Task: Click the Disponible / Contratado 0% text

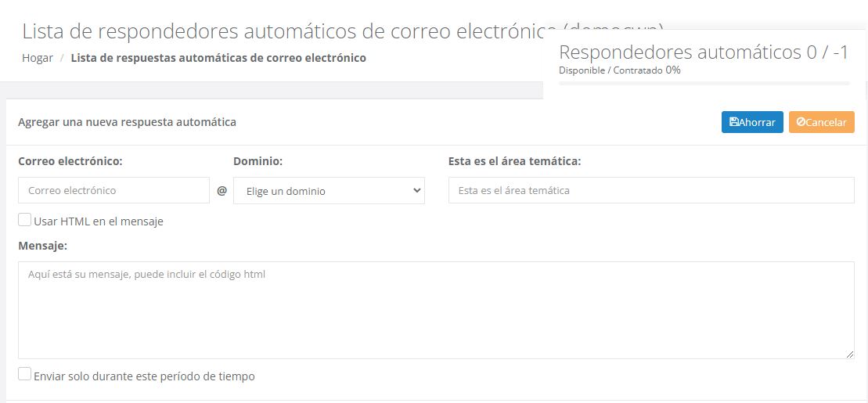Action: (619, 70)
